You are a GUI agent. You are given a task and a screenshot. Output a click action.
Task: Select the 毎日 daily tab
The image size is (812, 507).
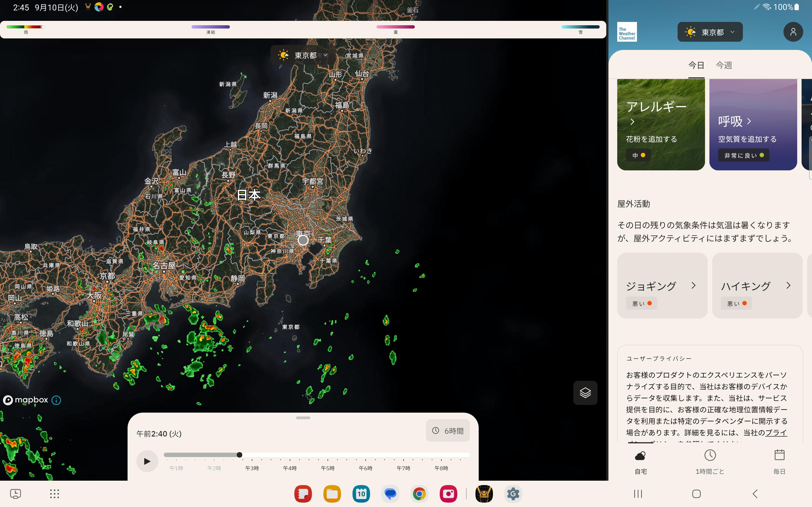[779, 462]
